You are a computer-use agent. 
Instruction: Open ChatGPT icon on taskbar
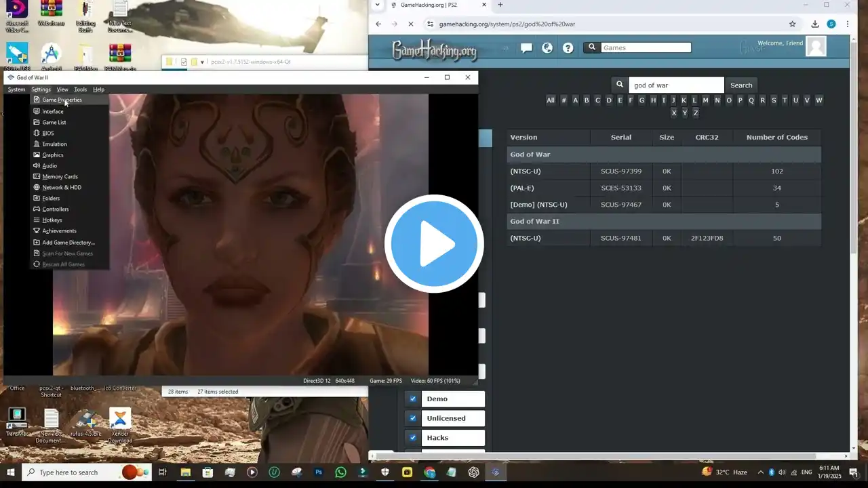pyautogui.click(x=473, y=472)
